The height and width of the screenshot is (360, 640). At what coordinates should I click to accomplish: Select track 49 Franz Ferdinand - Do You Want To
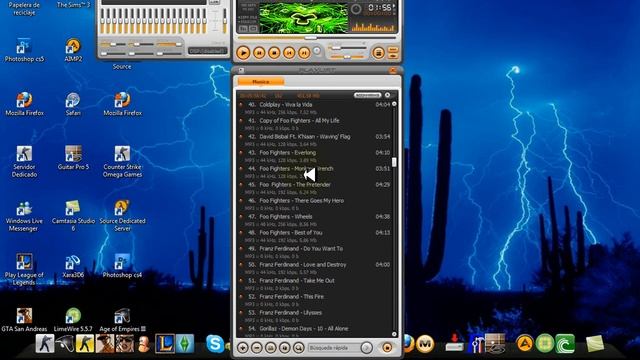[315, 252]
